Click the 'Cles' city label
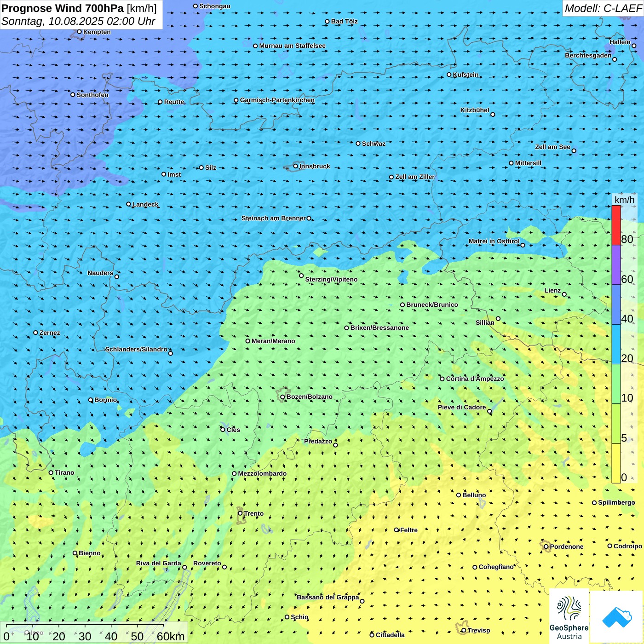 click(234, 430)
